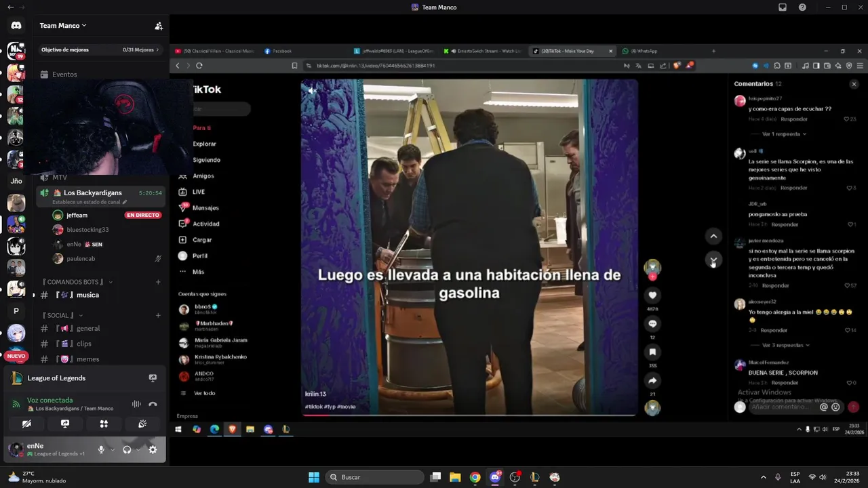The height and width of the screenshot is (488, 868).
Task: Select user bluestocking33 in voice channel
Action: point(87,230)
